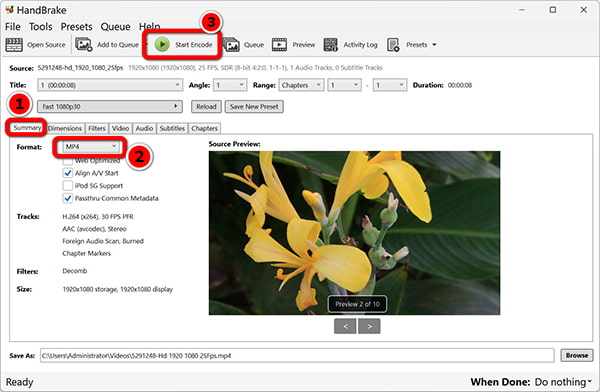Click Save New Preset button
Screen dimensions: 600x392
tap(254, 106)
